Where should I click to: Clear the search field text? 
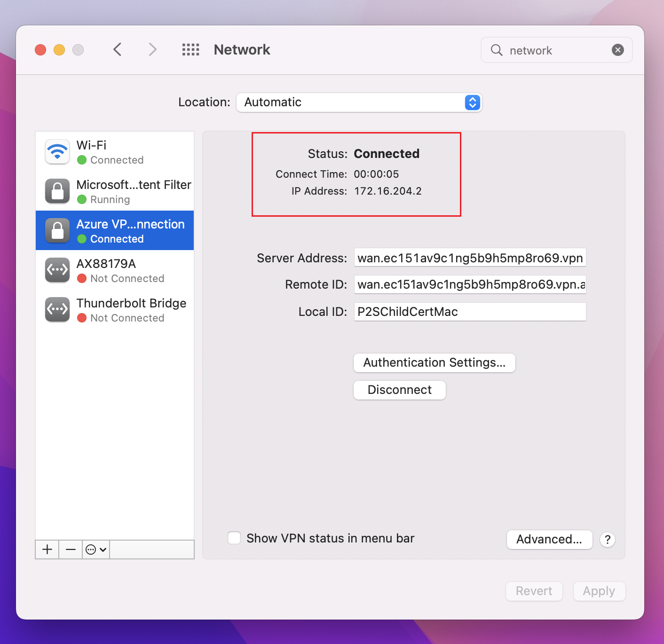618,50
